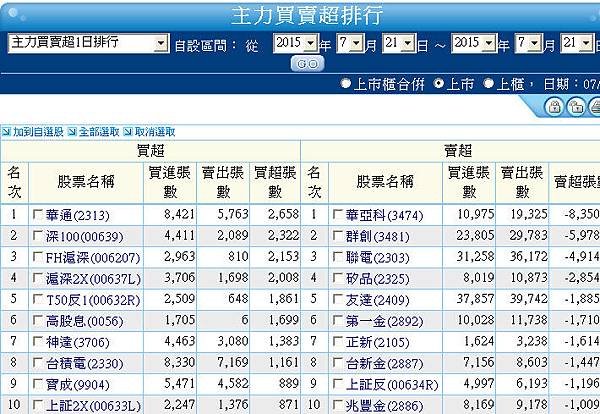This screenshot has width=600, height=414.
Task: Open stock link 矽品(2325)
Action: 377,279
